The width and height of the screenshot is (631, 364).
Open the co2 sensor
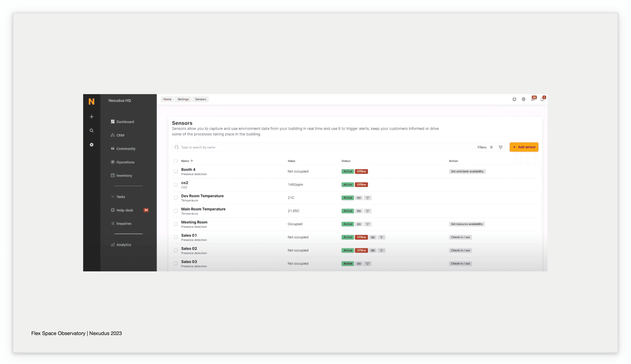[185, 183]
